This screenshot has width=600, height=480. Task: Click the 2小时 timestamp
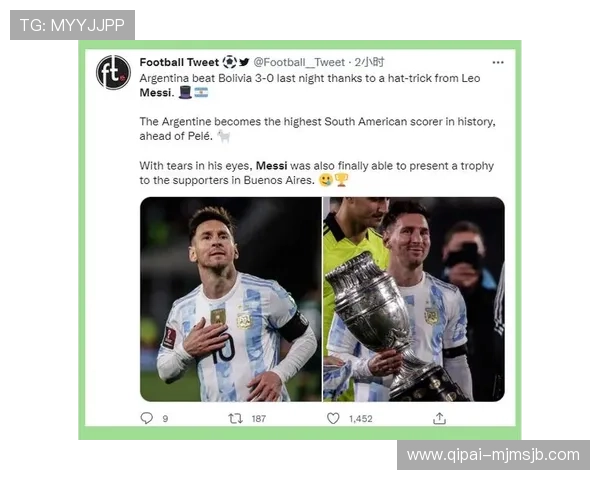click(x=369, y=62)
